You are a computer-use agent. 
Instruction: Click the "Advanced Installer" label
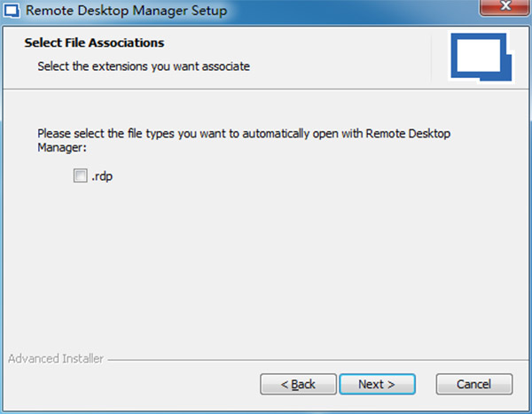55,359
